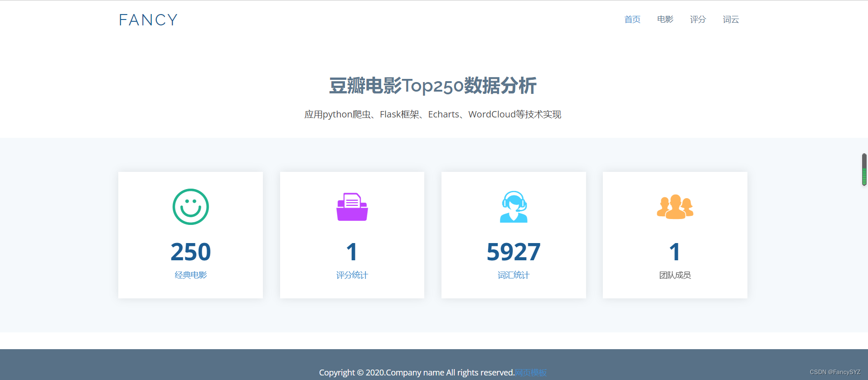The width and height of the screenshot is (868, 380).
Task: Click the subtitle mentioning Flask框架 and Echarts
Action: click(433, 114)
